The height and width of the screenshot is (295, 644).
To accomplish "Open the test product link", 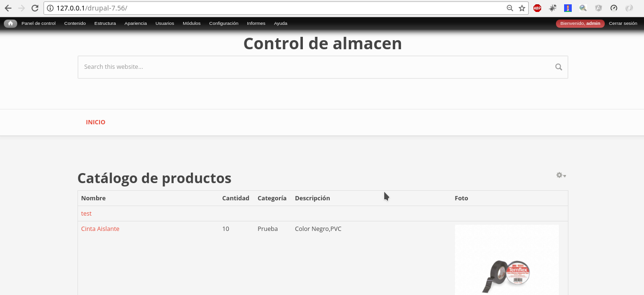I will [86, 214].
